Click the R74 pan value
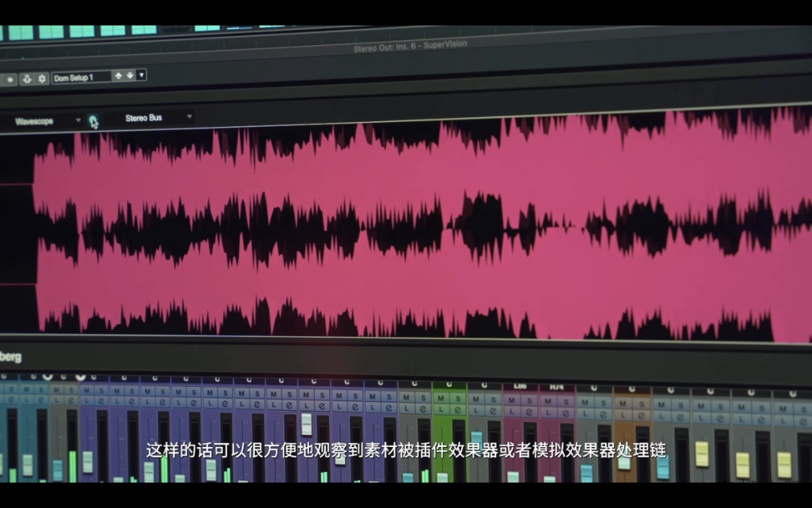 point(556,388)
